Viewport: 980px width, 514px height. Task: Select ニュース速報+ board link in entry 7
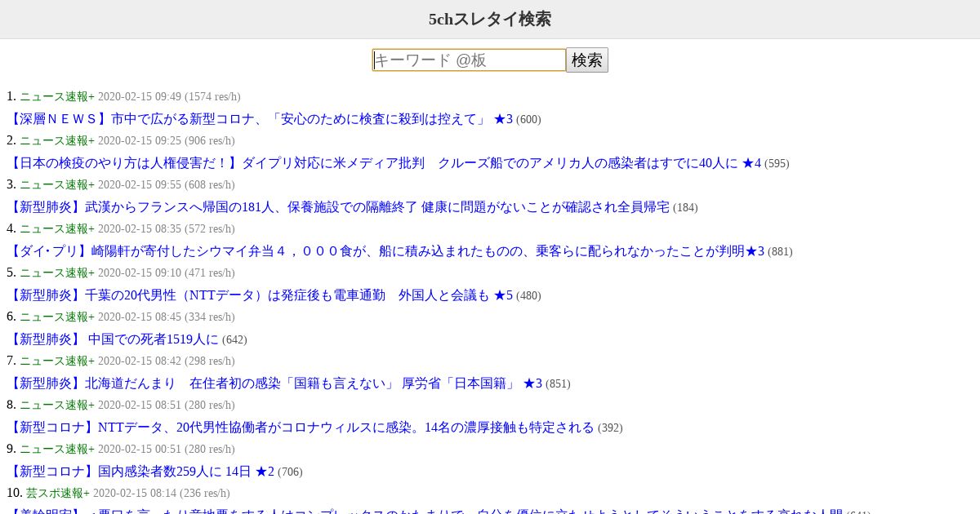[x=57, y=361]
